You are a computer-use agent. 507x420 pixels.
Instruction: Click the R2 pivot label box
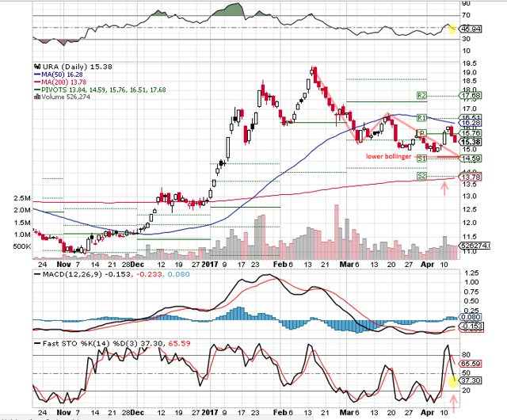tap(421, 95)
